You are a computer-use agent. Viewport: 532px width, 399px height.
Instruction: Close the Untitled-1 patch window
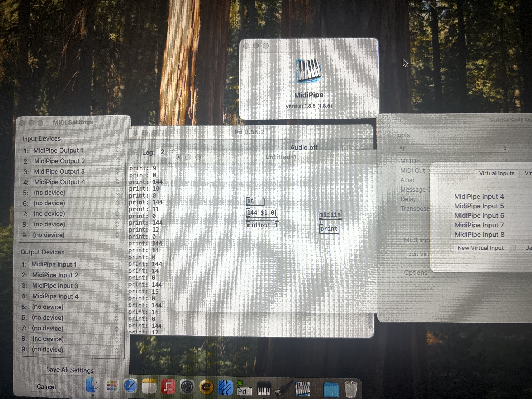coord(179,157)
